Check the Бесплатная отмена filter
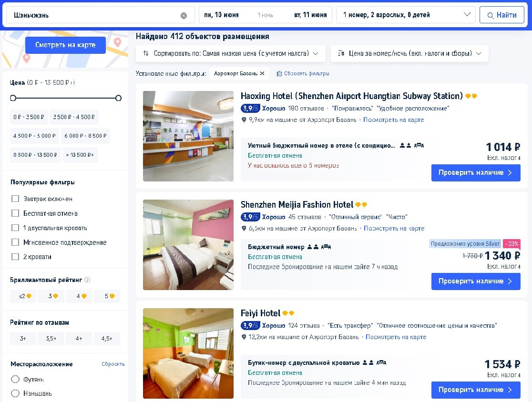This screenshot has height=402, width=532. (15, 213)
